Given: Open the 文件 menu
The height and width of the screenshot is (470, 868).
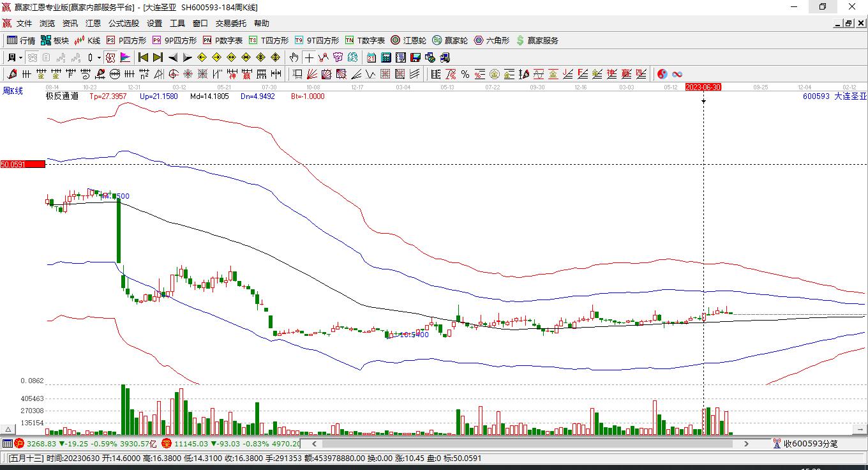Looking at the screenshot, I should click(24, 24).
